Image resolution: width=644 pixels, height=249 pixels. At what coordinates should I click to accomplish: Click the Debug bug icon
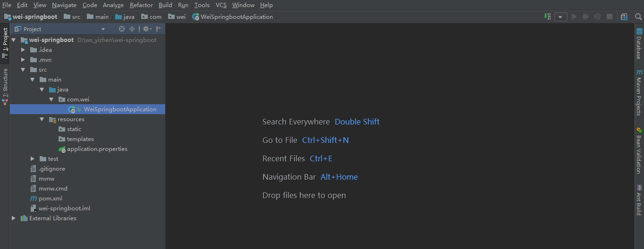click(x=586, y=17)
